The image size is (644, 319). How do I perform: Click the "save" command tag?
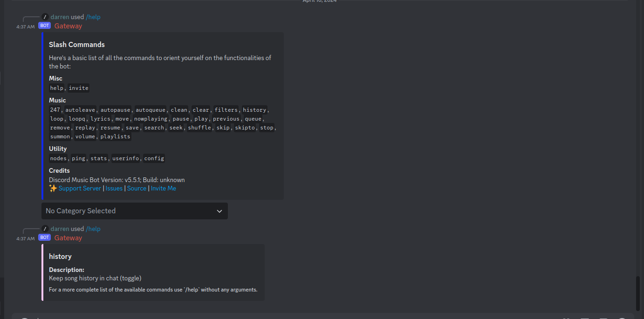click(132, 128)
